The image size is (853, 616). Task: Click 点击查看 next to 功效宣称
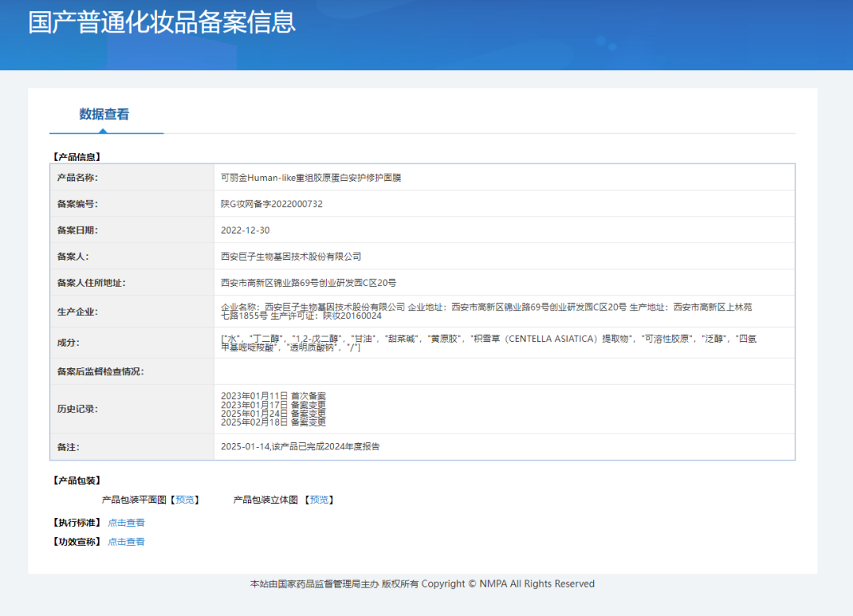pos(126,542)
